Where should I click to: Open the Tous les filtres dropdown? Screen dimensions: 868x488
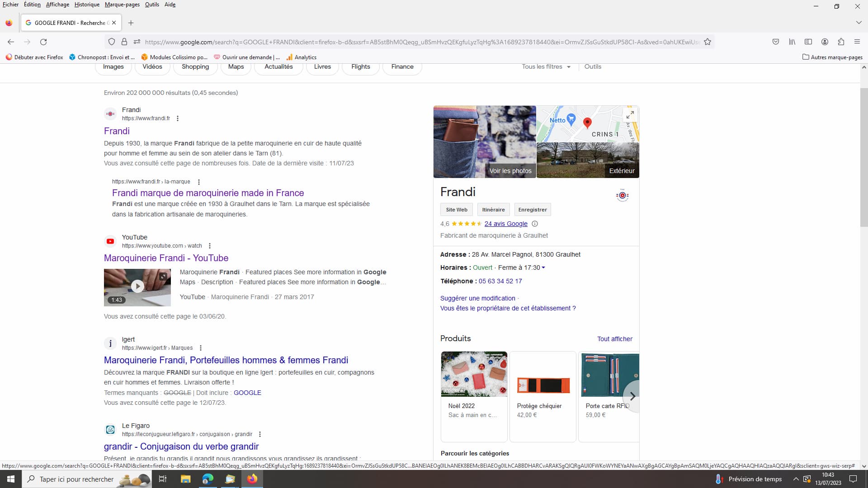tap(546, 67)
